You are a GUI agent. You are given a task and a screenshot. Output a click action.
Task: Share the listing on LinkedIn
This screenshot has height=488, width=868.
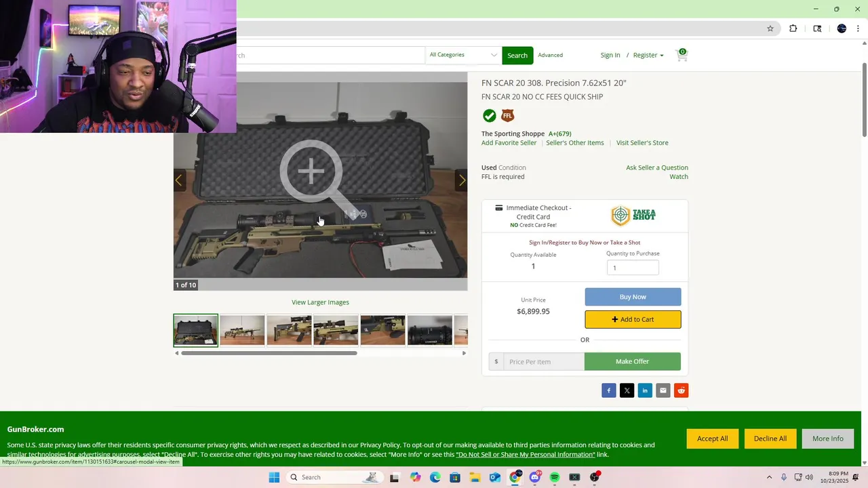(645, 390)
